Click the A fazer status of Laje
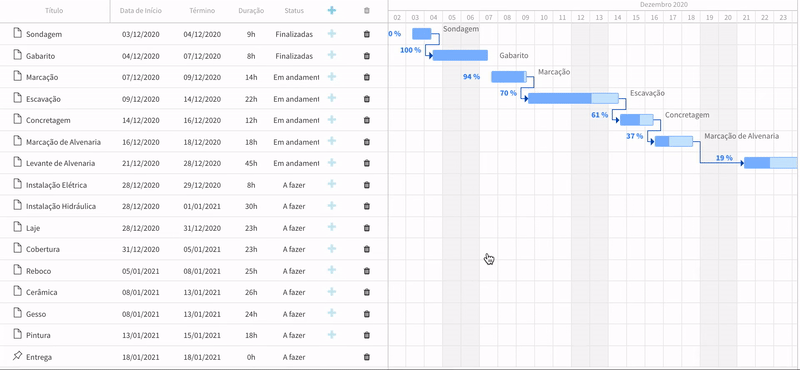This screenshot has width=800, height=370. click(294, 228)
